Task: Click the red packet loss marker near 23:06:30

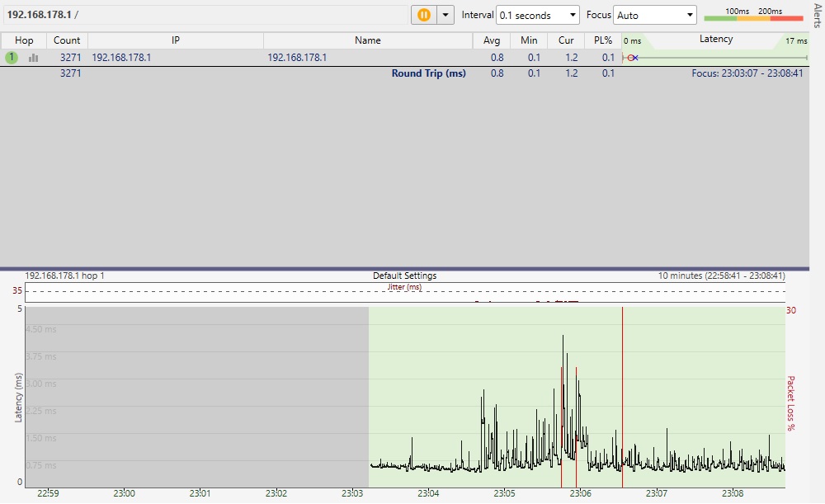Action: (622, 398)
